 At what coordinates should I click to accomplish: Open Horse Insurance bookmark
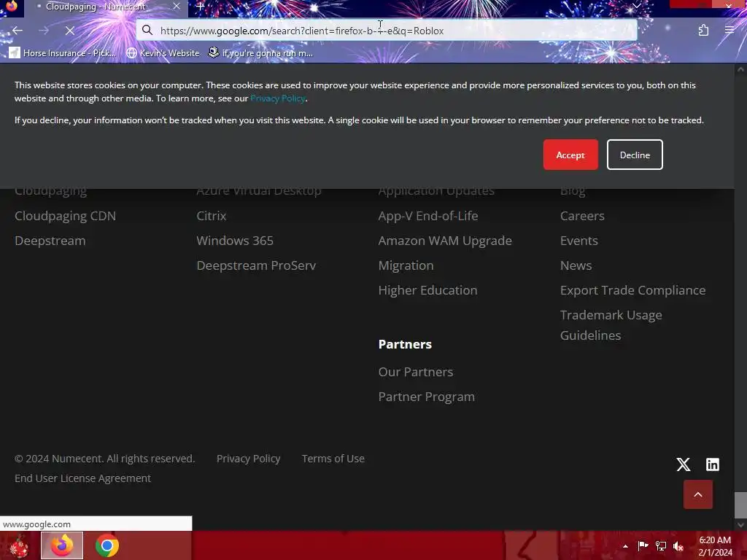(63, 52)
